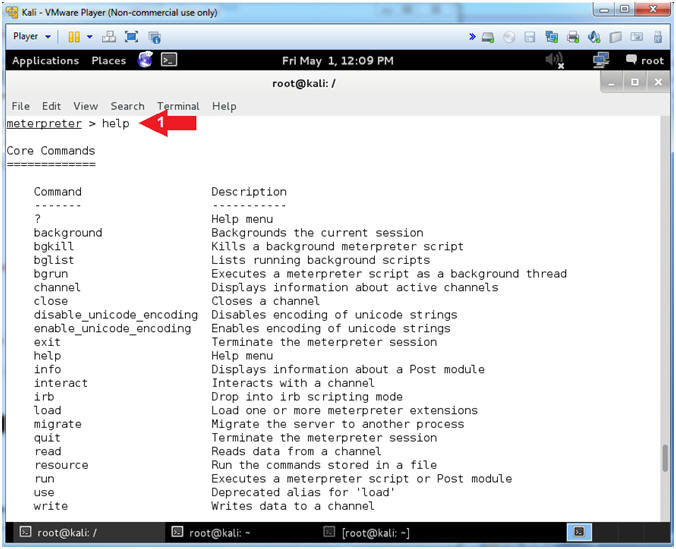Send Ctrl+Alt+Del to the guest

tap(109, 37)
